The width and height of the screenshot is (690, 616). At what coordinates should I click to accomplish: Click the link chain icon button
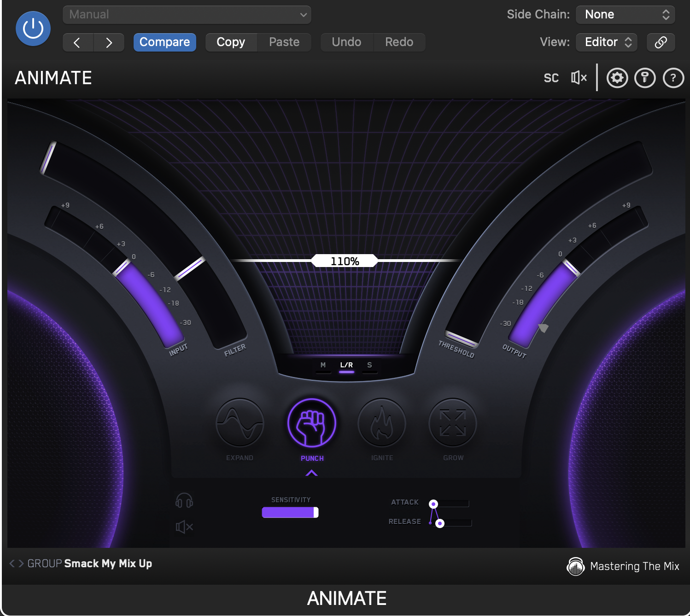coord(661,42)
